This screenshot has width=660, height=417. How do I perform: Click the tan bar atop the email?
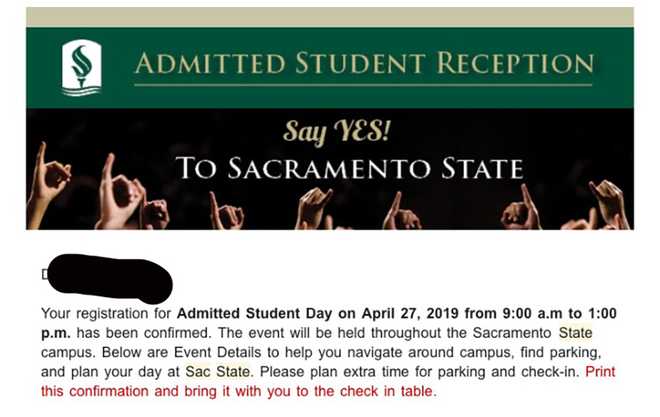[329, 17]
